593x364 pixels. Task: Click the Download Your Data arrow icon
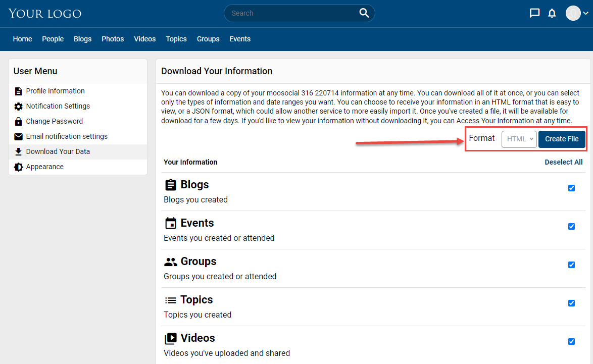pos(18,151)
